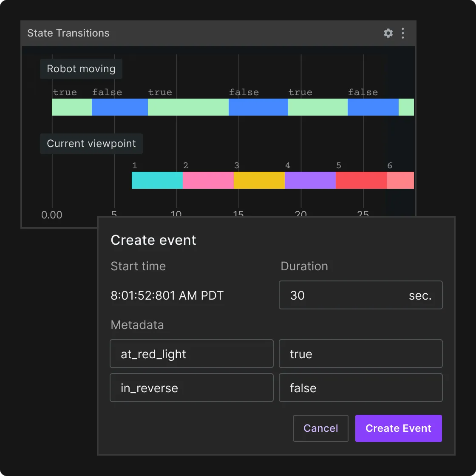Click the Create Event button
The height and width of the screenshot is (476, 476).
pos(398,428)
